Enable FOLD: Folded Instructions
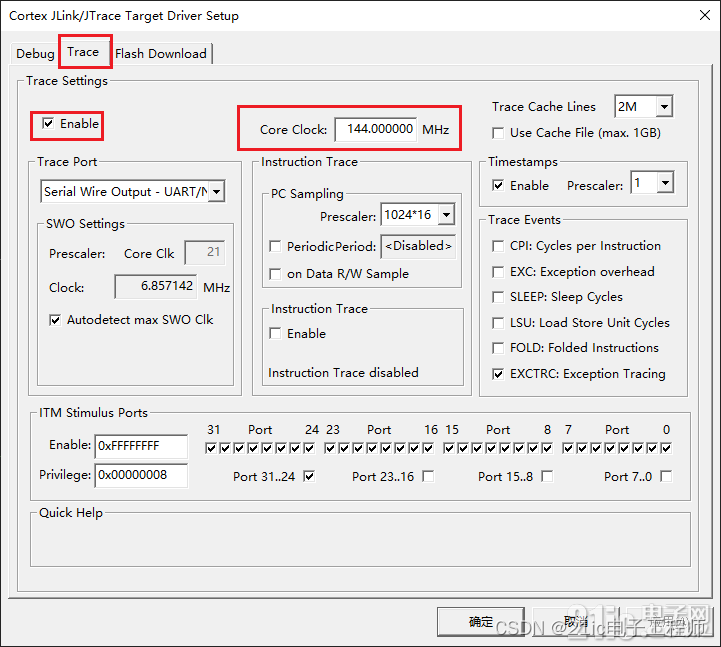 [x=498, y=348]
